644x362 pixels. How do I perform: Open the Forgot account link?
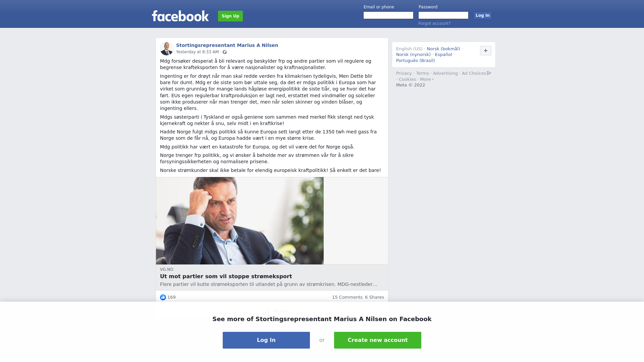[x=434, y=23]
